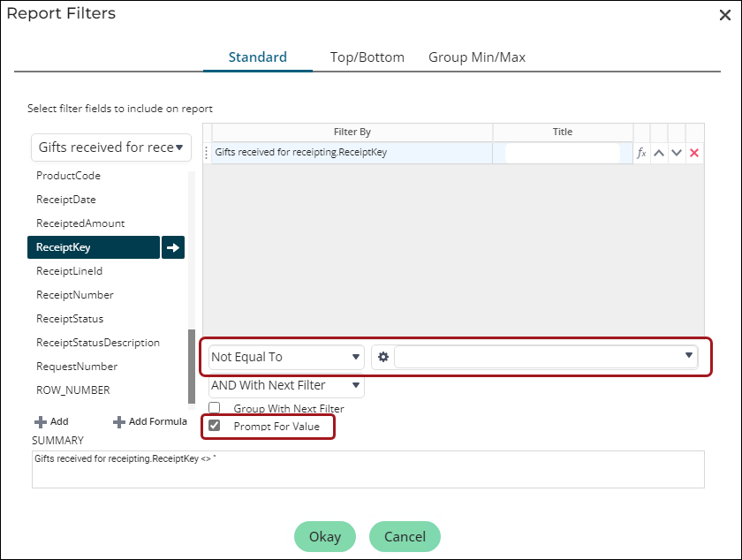742x560 pixels.
Task: Select ReceiptDate in field list
Action: coord(65,200)
